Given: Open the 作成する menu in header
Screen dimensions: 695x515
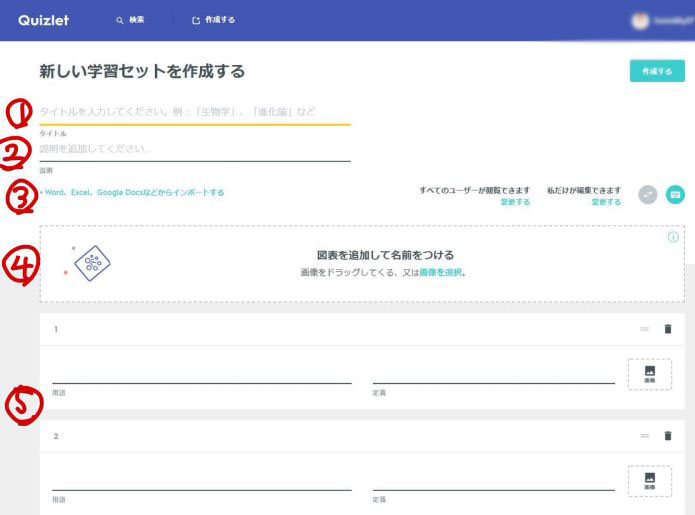Looking at the screenshot, I should pyautogui.click(x=213, y=20).
